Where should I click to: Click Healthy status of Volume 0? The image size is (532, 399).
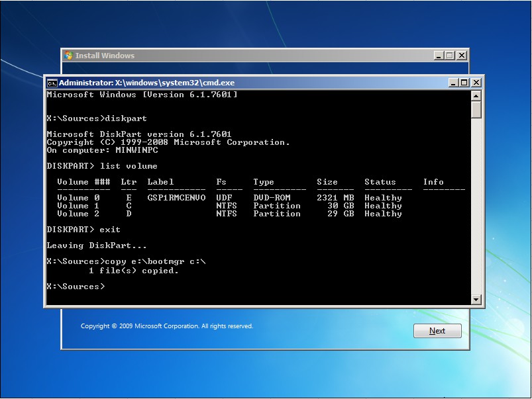click(x=383, y=198)
